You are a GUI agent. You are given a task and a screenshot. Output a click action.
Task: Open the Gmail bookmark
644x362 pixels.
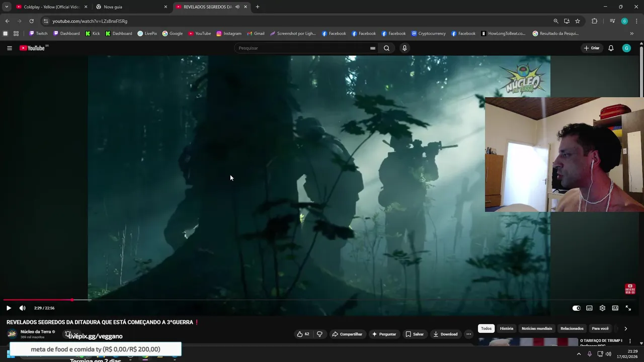[256, 34]
